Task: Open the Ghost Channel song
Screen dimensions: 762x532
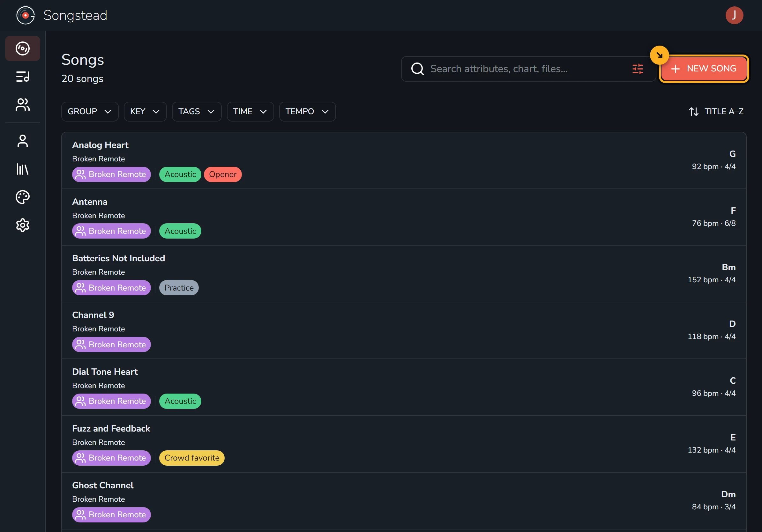Action: pyautogui.click(x=404, y=501)
